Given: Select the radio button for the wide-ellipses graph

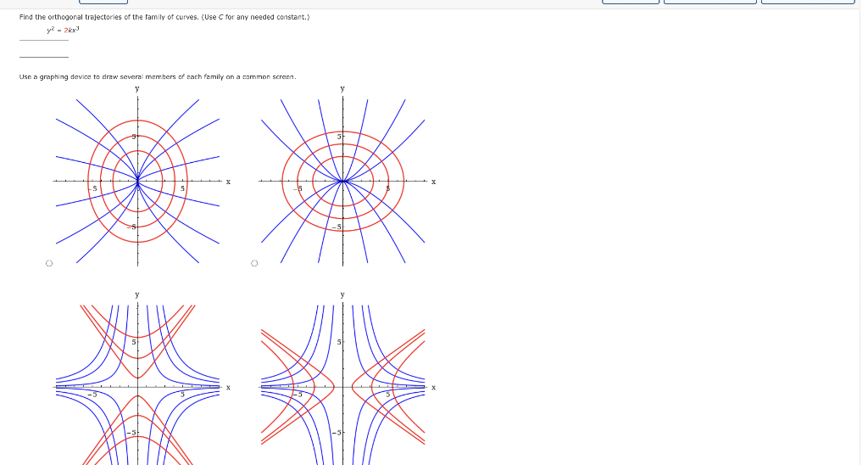Looking at the screenshot, I should (254, 263).
